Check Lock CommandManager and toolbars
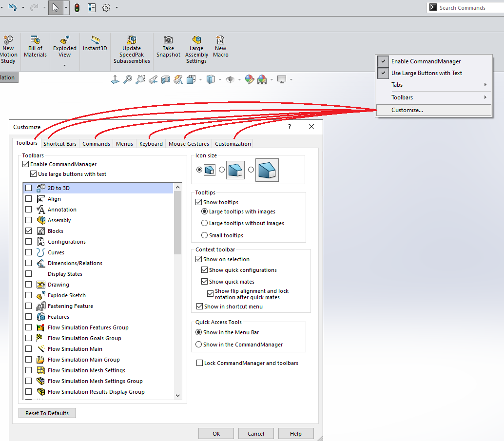 coord(199,363)
